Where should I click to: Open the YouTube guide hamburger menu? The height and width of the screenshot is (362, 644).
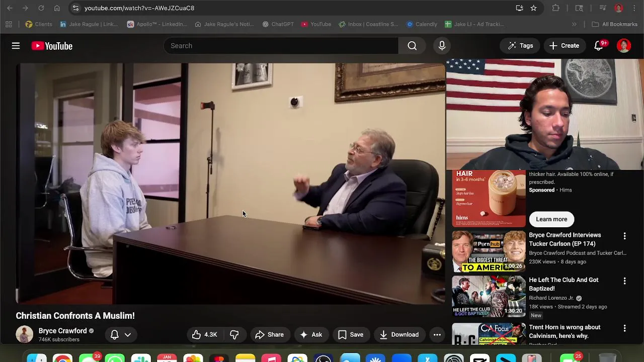[16, 46]
